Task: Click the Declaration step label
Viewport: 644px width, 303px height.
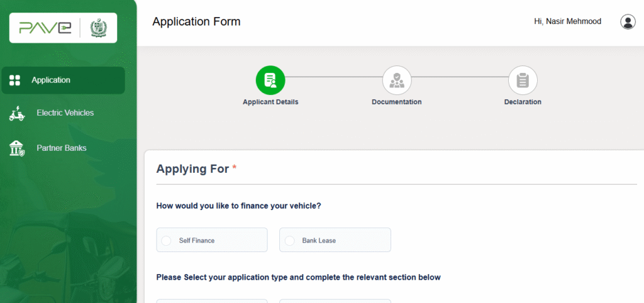Action: pyautogui.click(x=523, y=102)
